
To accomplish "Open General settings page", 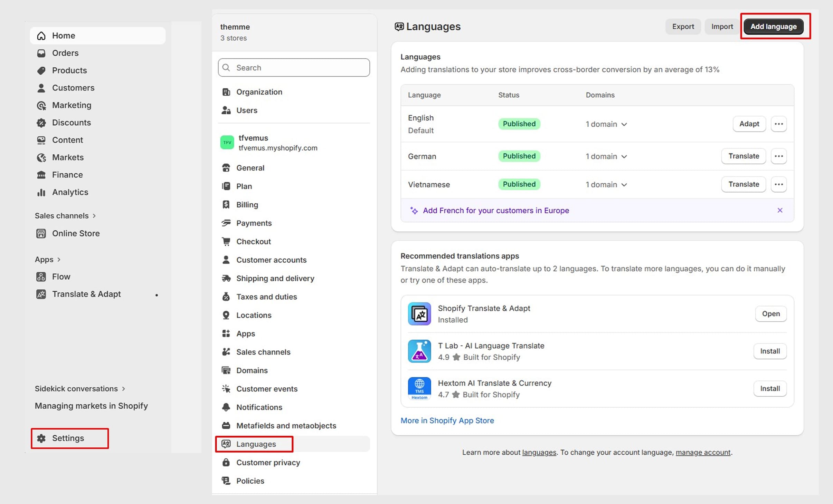I will coord(294,168).
